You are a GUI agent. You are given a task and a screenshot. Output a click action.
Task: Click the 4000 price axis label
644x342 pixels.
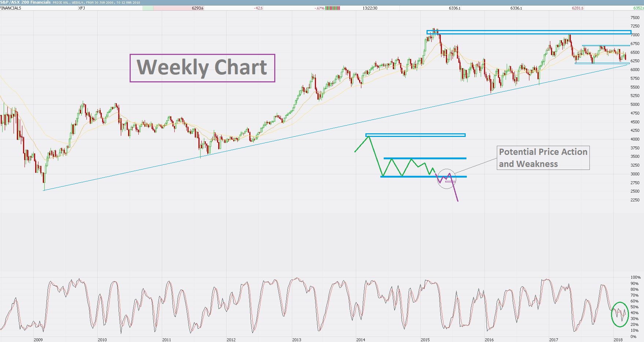(635, 139)
